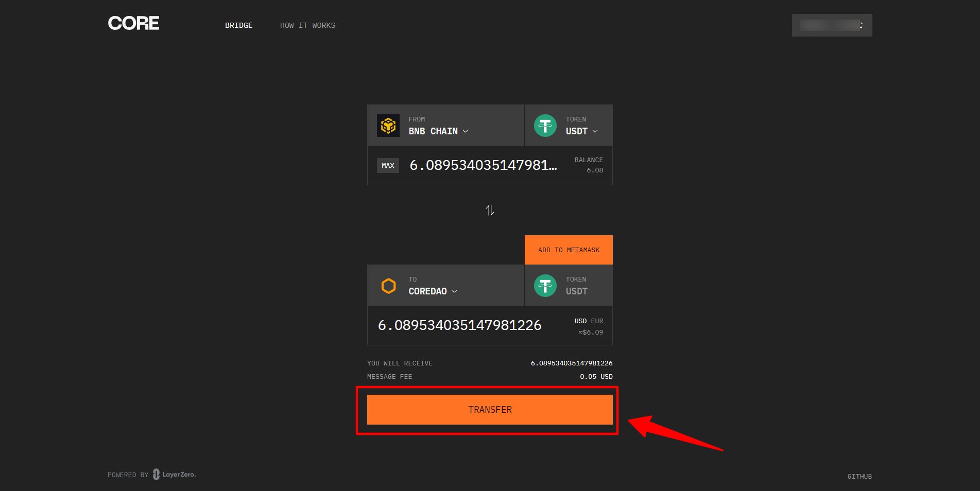Click MAX to use full balance

click(x=388, y=165)
